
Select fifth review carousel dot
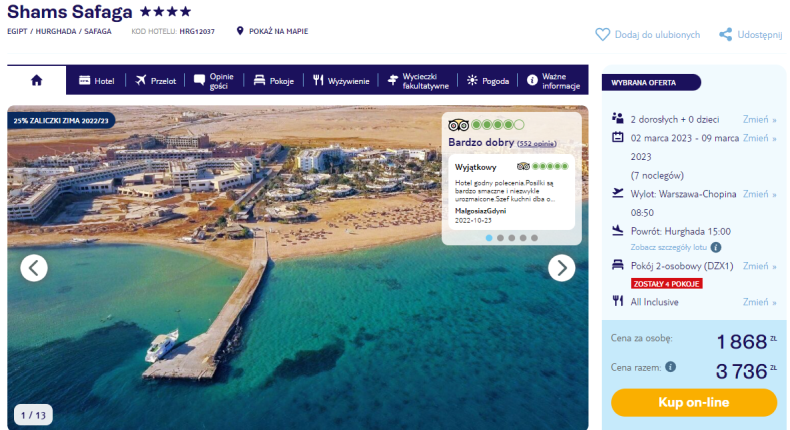click(x=534, y=238)
